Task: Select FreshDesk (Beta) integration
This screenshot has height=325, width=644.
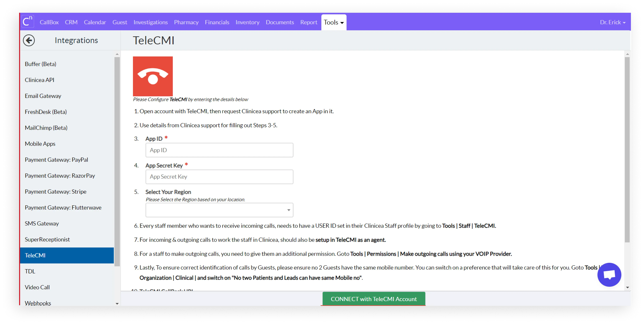Action: (67, 112)
